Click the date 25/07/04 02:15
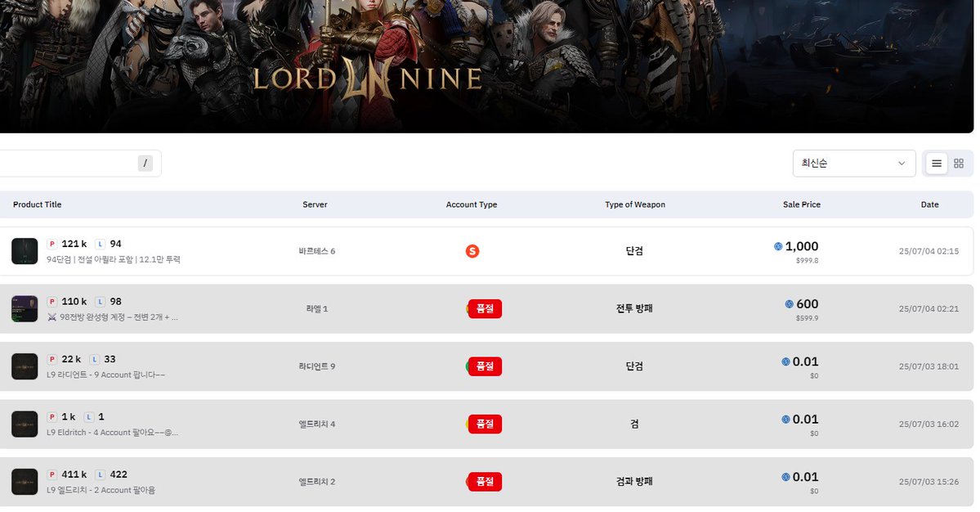Image resolution: width=980 pixels, height=512 pixels. click(929, 251)
